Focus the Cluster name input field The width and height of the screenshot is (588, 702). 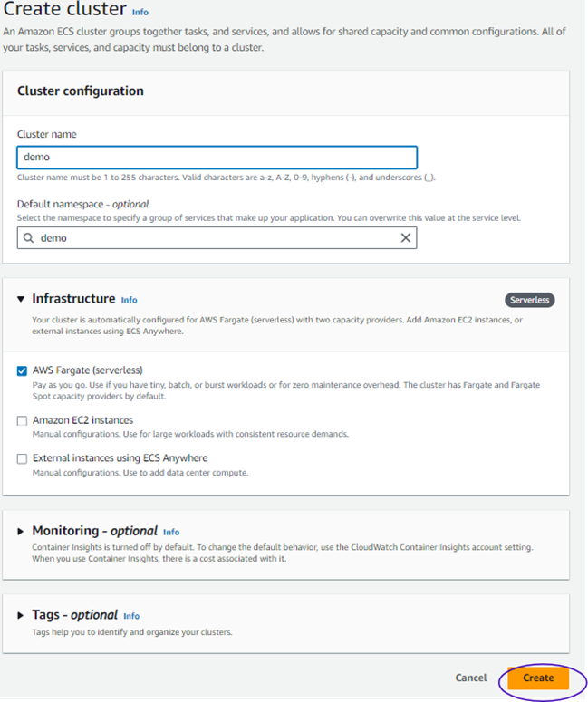click(x=217, y=157)
